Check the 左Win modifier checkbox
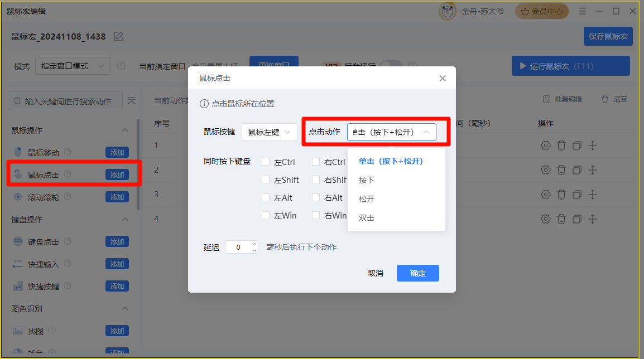This screenshot has width=644, height=359. [x=266, y=215]
